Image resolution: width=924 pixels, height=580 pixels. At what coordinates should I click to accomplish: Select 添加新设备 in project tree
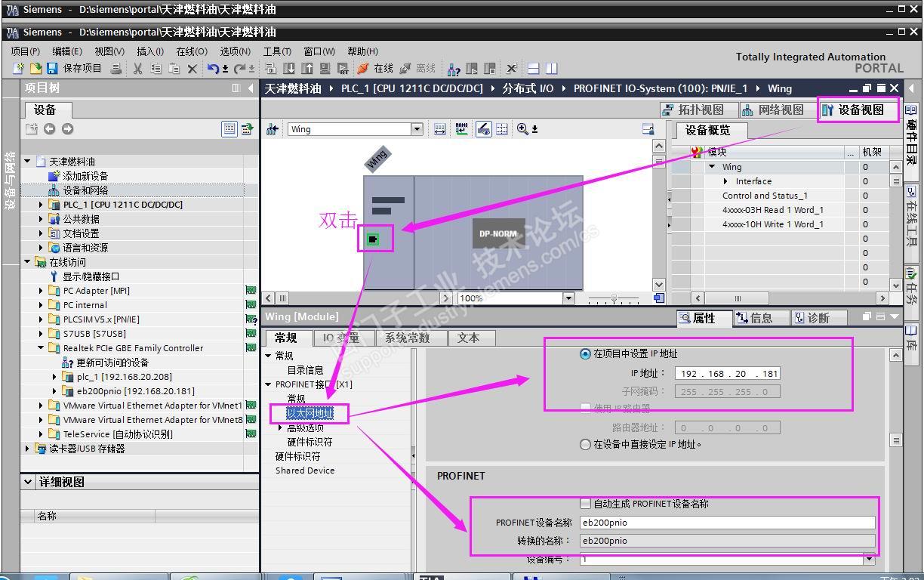[x=85, y=176]
